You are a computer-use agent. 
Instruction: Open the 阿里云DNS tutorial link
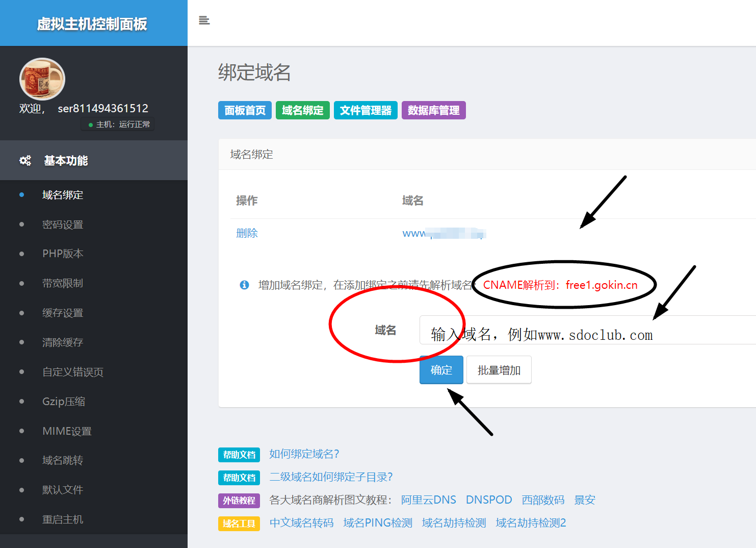429,500
